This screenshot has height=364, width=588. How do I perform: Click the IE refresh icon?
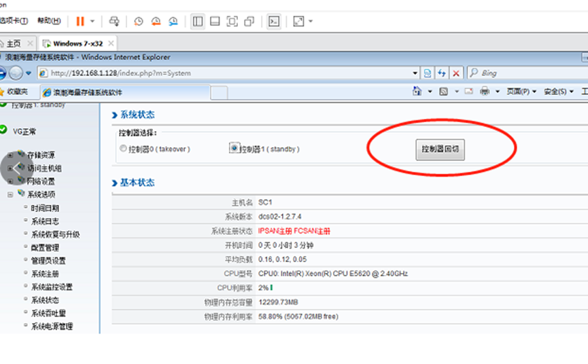pyautogui.click(x=442, y=73)
